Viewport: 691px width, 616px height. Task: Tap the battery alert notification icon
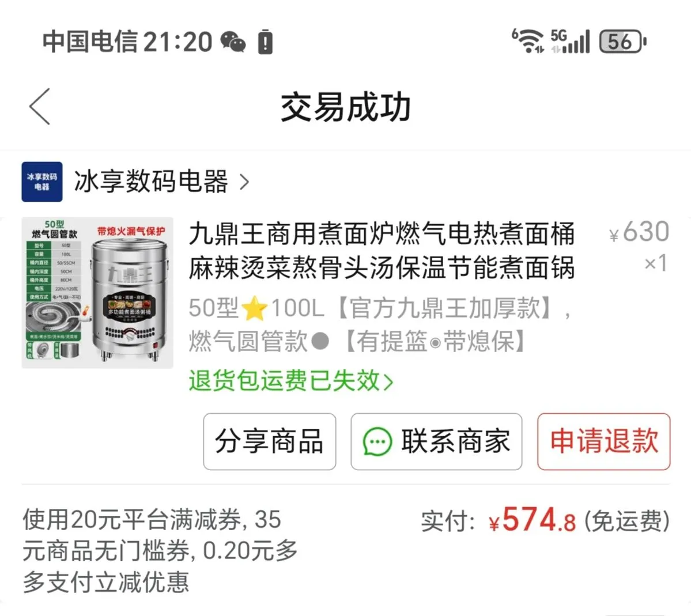click(265, 42)
